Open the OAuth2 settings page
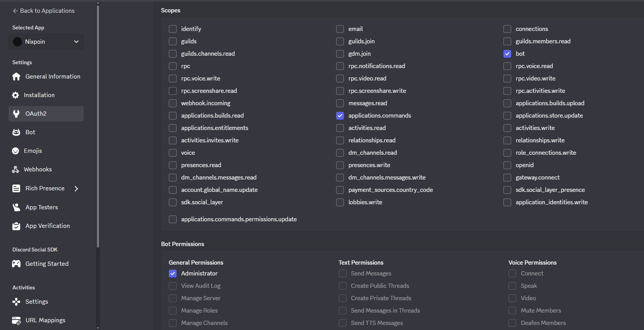 point(46,114)
